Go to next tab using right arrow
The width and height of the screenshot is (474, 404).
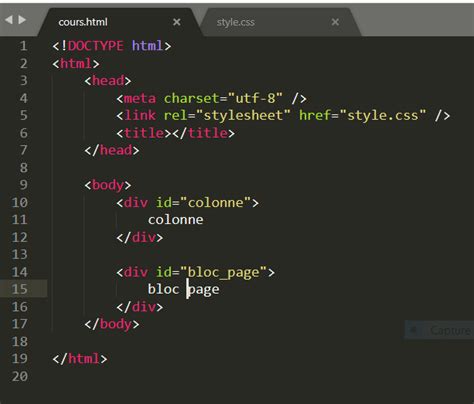[x=22, y=20]
